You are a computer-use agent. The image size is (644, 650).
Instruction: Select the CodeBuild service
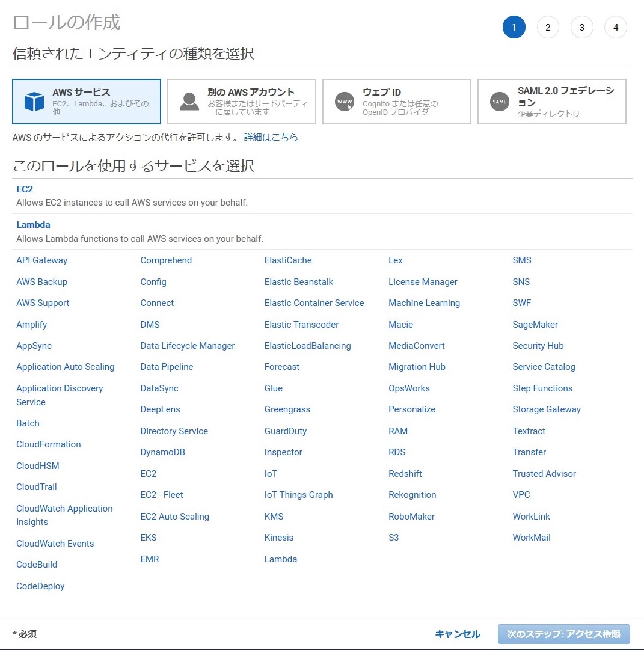pyautogui.click(x=37, y=565)
